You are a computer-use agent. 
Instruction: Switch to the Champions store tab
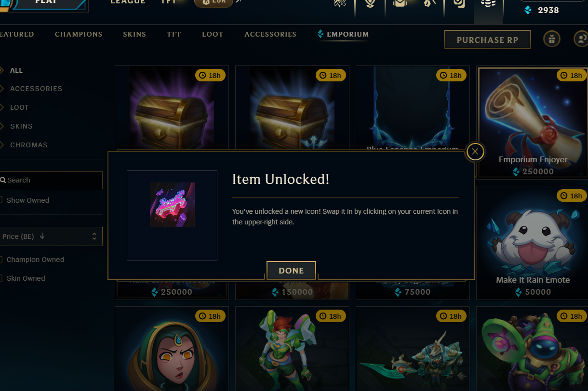tap(79, 34)
